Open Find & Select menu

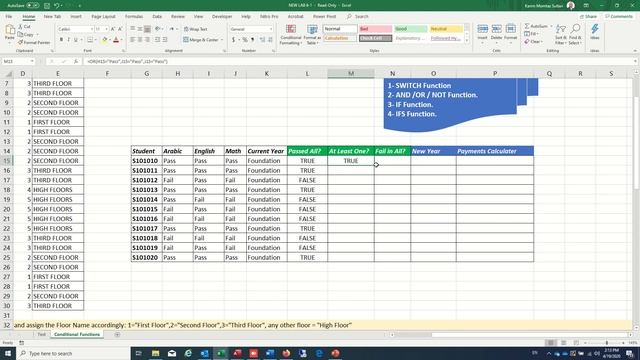[x=575, y=34]
